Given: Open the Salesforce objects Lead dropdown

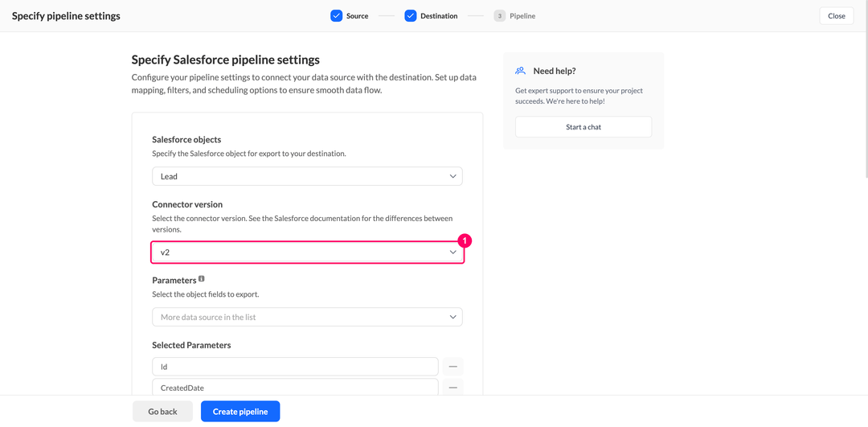Looking at the screenshot, I should click(307, 176).
